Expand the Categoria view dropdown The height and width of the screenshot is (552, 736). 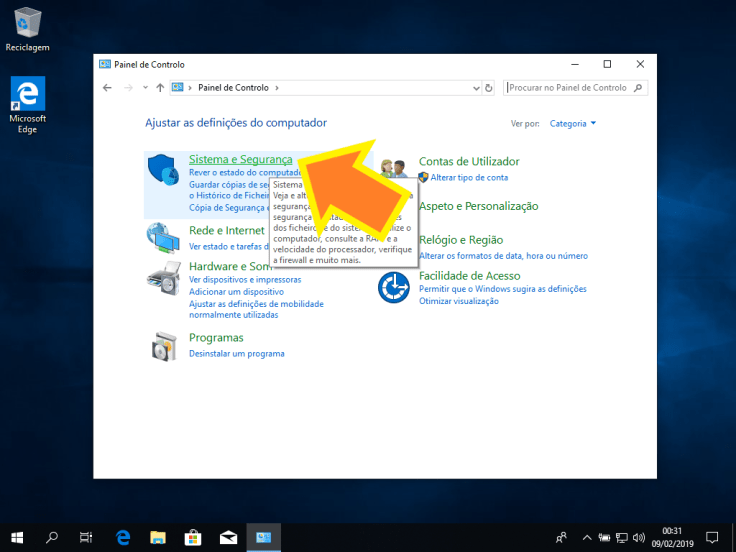click(x=573, y=124)
